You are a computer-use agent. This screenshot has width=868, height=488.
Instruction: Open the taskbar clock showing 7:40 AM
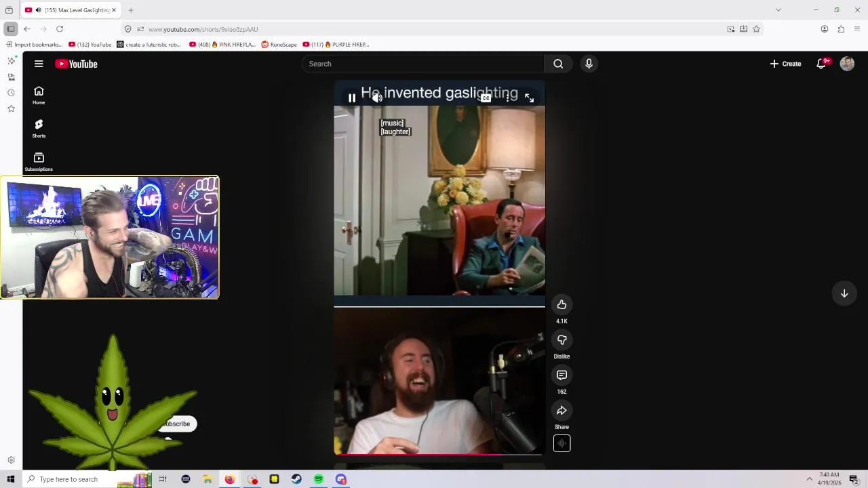(829, 479)
